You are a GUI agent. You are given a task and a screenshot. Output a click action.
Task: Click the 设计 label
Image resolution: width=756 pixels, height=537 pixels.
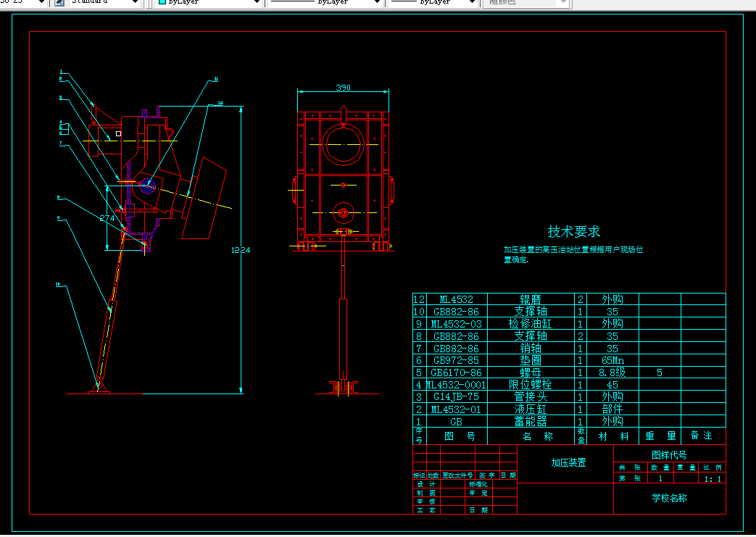tap(426, 484)
